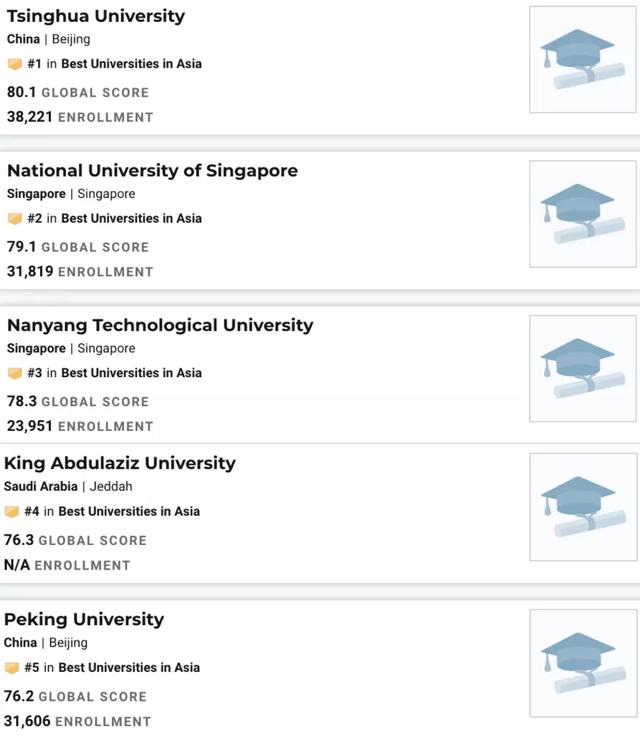Click the #3 ranking badge icon
This screenshot has height=736, width=640.
tap(15, 373)
